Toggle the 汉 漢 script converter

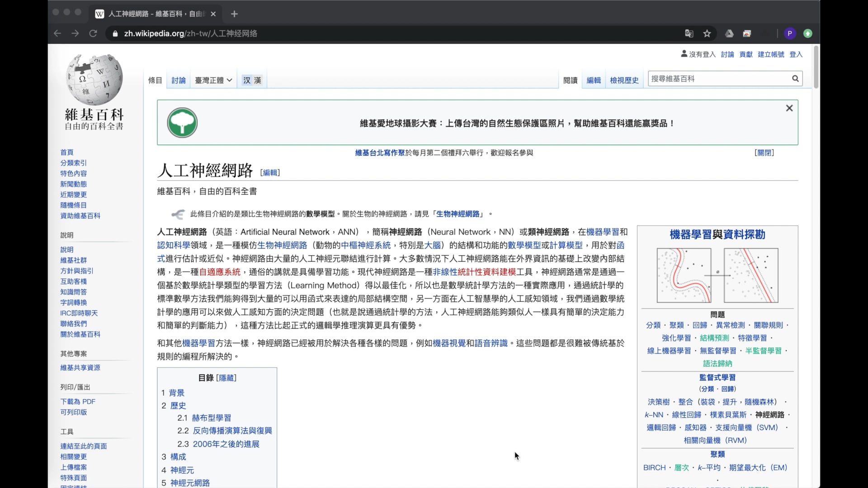pyautogui.click(x=252, y=80)
